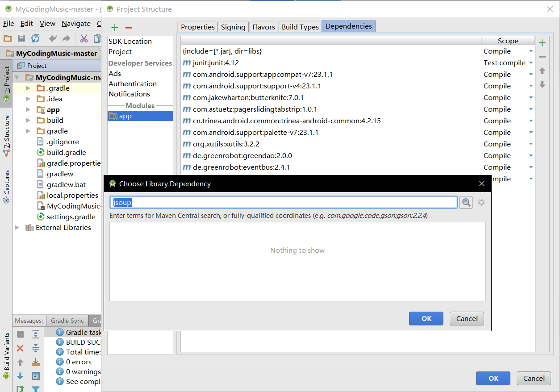Screen dimensions: 560x392
Task: Click the Undo arrow in toolbar
Action: 53,38
